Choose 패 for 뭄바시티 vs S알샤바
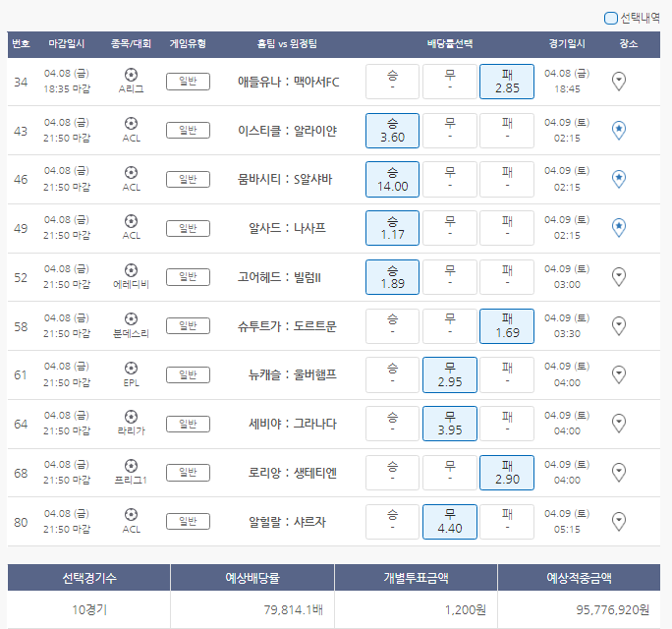Screen dimensions: 672x629 [x=507, y=179]
